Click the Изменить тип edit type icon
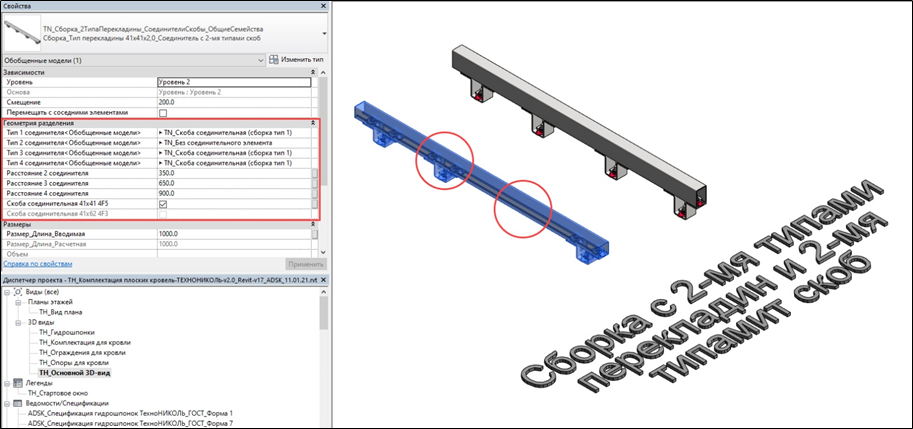 pos(272,61)
